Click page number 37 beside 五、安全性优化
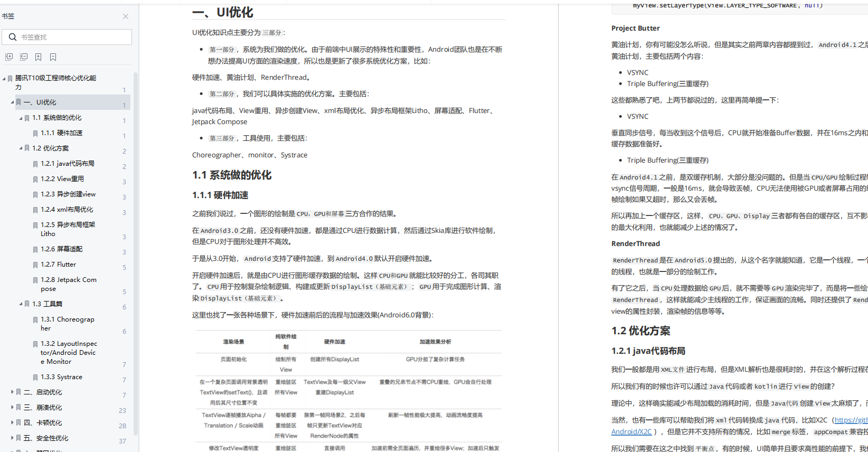This screenshot has width=868, height=452. pyautogui.click(x=122, y=441)
